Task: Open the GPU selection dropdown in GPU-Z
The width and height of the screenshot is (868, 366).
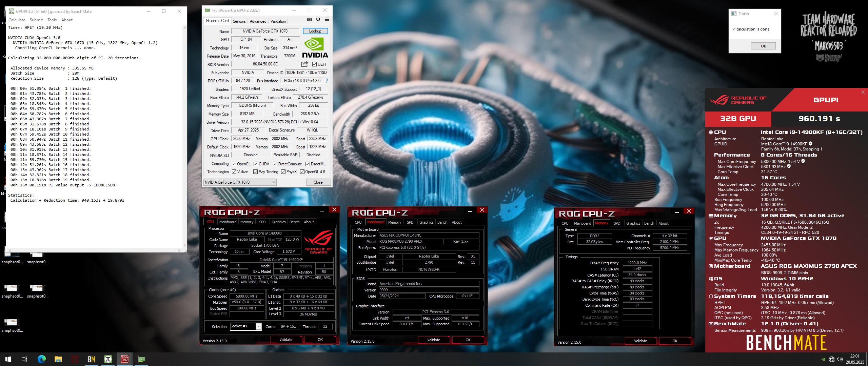Action: tap(240, 182)
